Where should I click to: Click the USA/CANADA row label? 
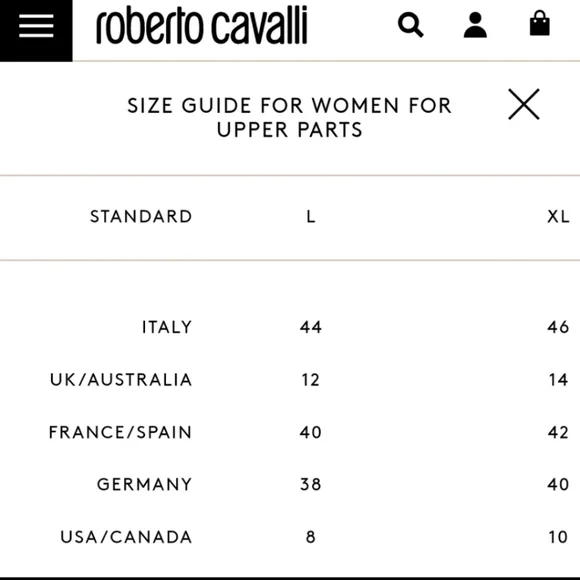(x=127, y=537)
